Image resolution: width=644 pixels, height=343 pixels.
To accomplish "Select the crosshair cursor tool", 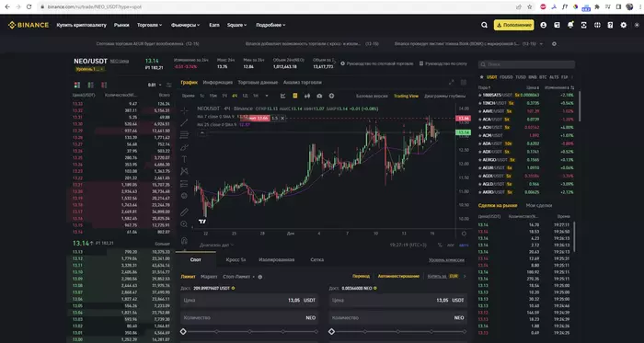I will (x=184, y=110).
